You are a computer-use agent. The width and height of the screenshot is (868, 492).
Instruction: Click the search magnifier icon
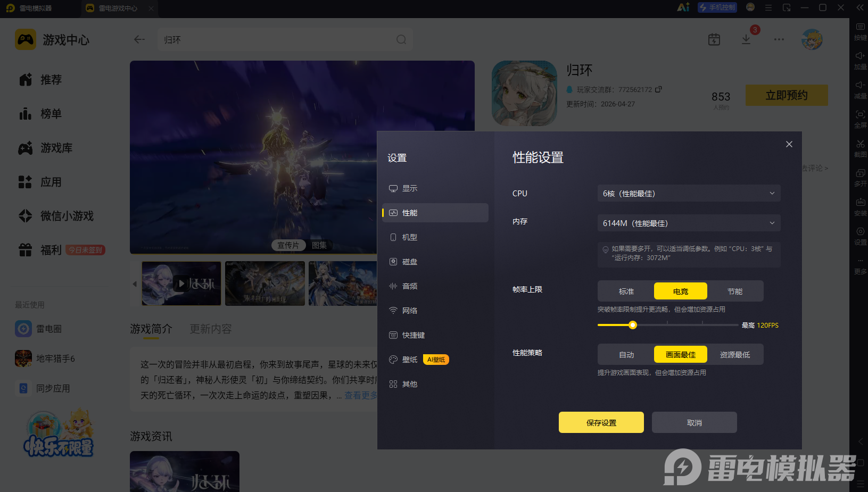pyautogui.click(x=401, y=39)
